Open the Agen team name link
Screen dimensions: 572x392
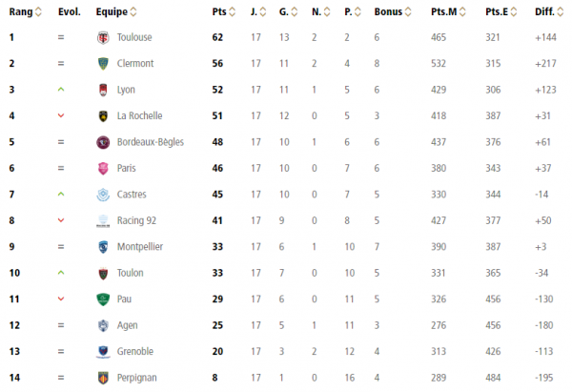point(128,325)
